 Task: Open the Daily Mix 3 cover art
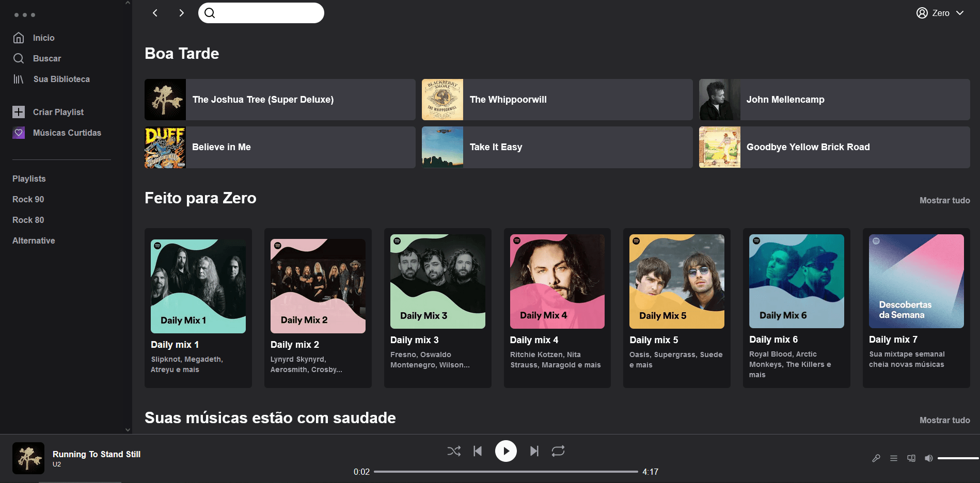438,282
